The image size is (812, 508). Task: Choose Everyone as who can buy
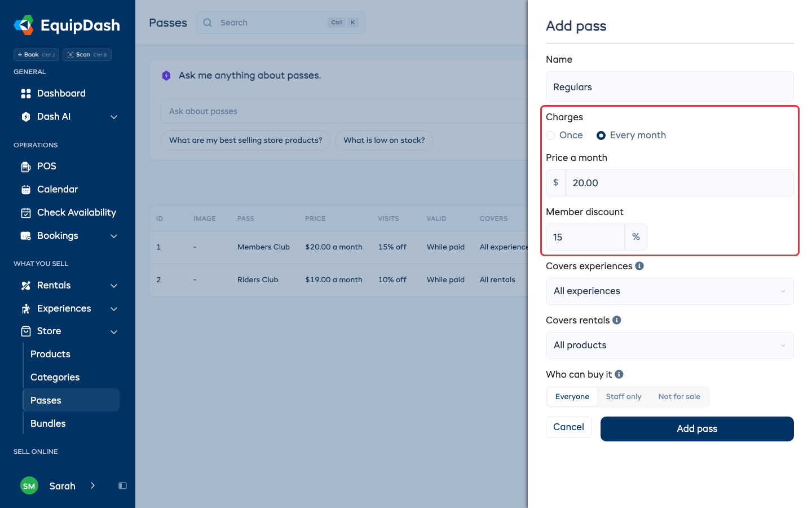point(572,397)
